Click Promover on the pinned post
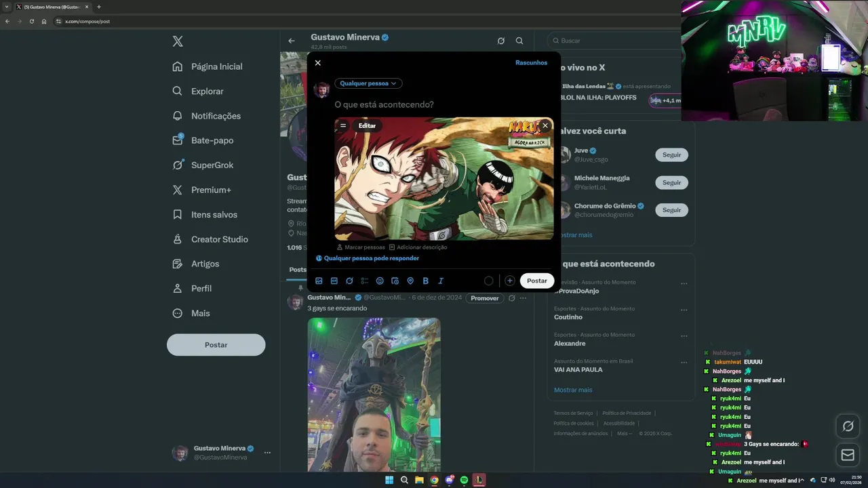Screen dimensions: 868x488 coord(485,298)
